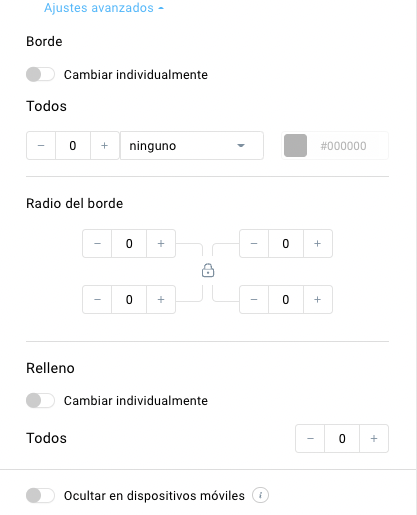The height and width of the screenshot is (515, 417).
Task: Collapse the Ajustes avanzados section
Action: click(104, 8)
